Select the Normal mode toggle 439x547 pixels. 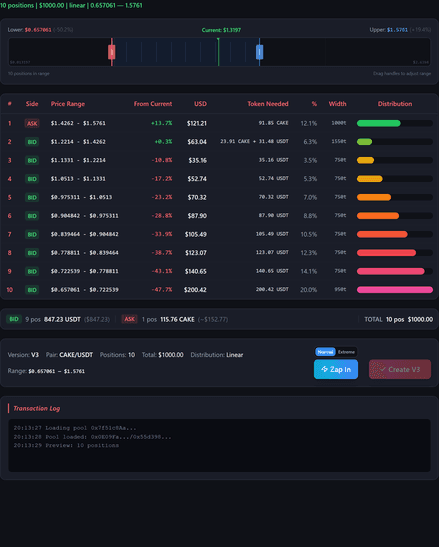click(325, 352)
